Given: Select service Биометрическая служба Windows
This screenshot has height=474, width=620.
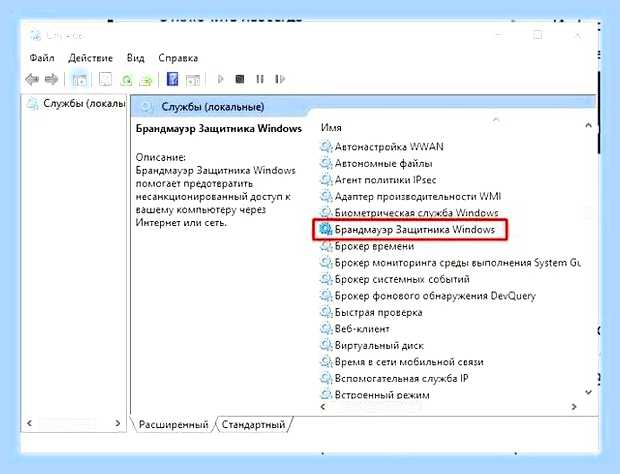Looking at the screenshot, I should [x=416, y=213].
